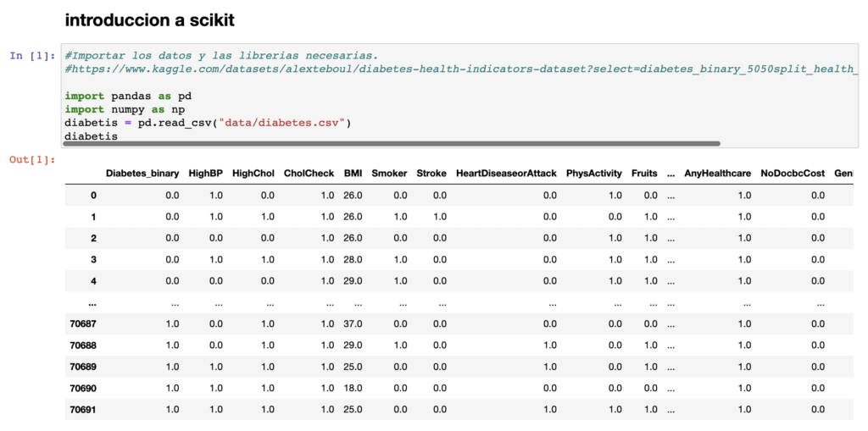Image resolution: width=868 pixels, height=431 pixels.
Task: Click the HighBP column header
Action: (205, 174)
